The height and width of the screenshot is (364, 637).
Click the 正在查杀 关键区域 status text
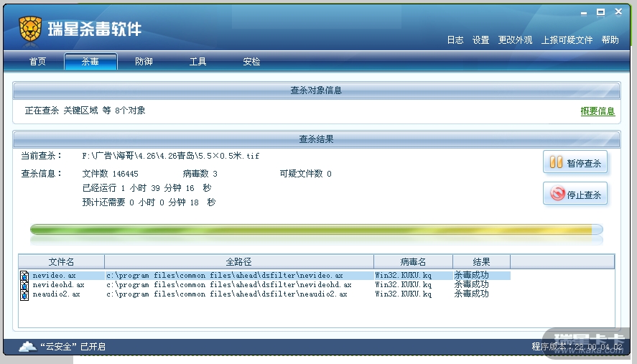coord(85,111)
